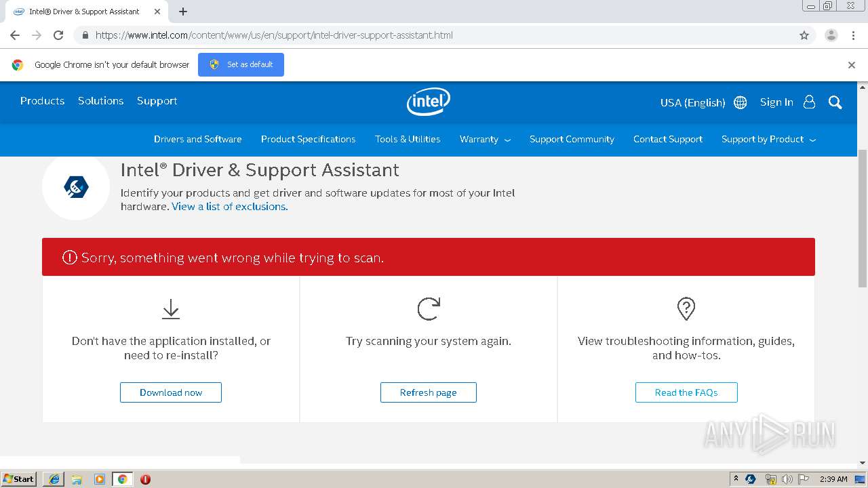868x488 pixels.
Task: Click Sign In link
Action: [776, 102]
